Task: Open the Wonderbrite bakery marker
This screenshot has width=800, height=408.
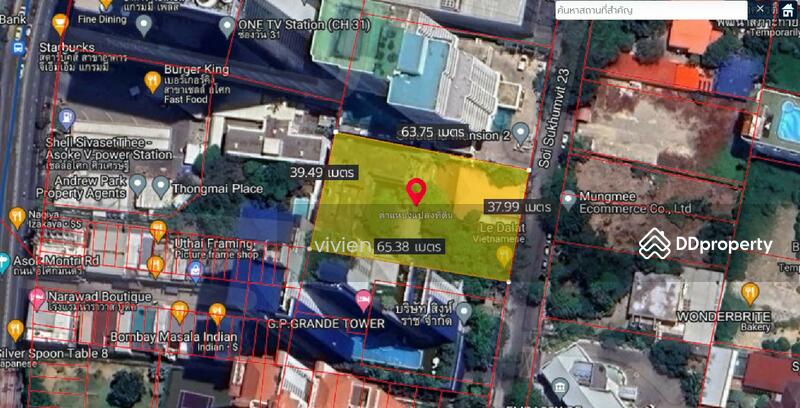Action: (x=750, y=293)
